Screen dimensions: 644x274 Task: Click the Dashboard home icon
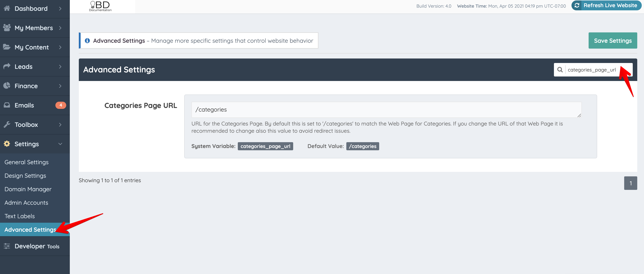coord(7,8)
